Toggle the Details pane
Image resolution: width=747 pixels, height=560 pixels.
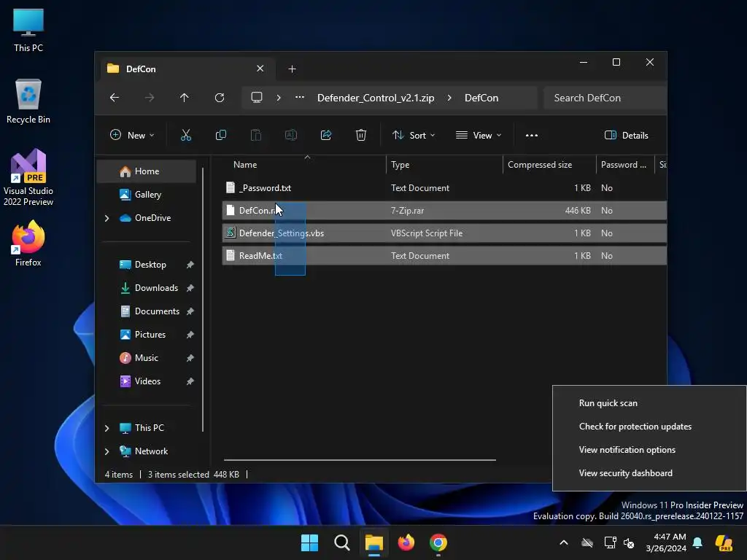pos(626,135)
